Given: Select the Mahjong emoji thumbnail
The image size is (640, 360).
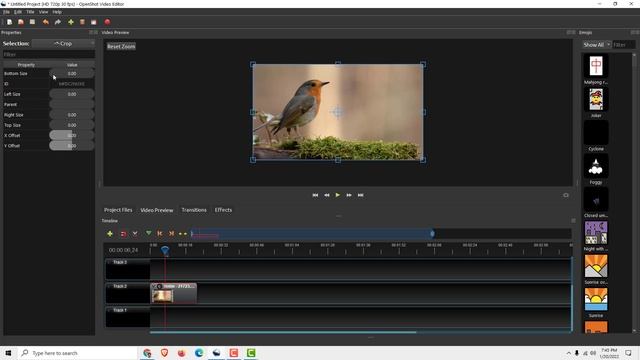Looking at the screenshot, I should click(596, 66).
